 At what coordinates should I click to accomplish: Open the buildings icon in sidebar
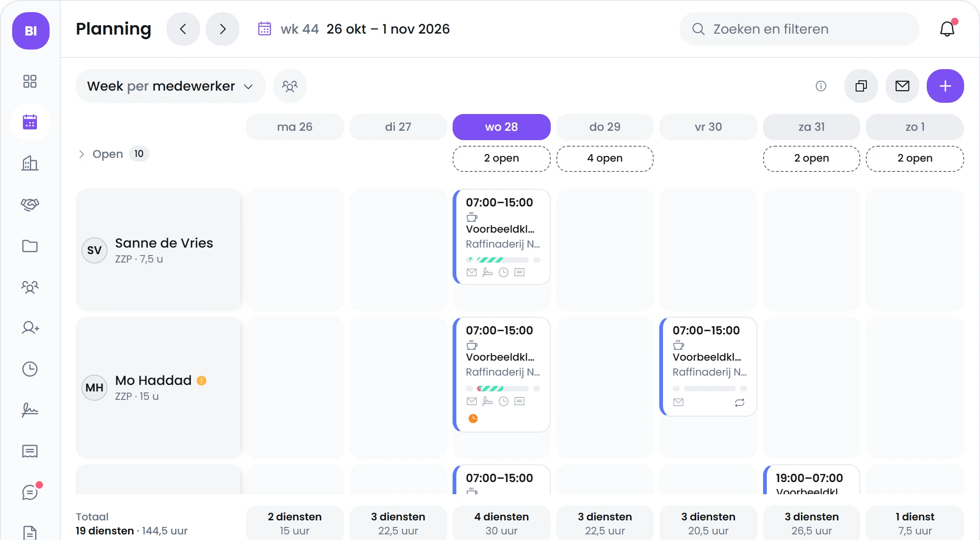[x=30, y=163]
